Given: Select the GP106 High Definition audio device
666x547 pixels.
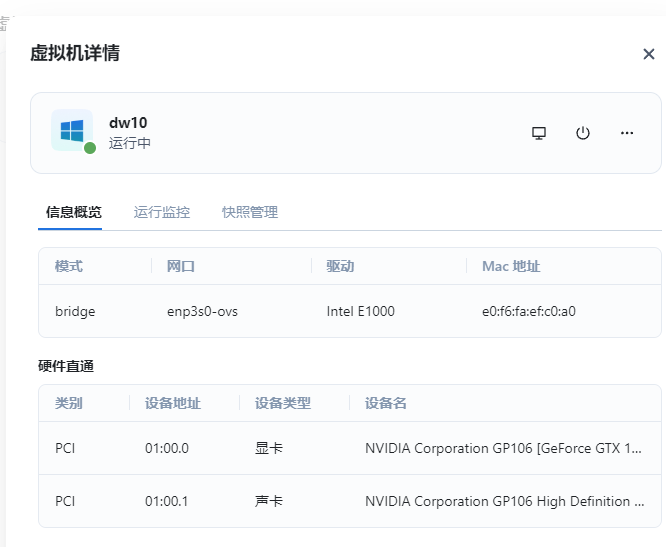Looking at the screenshot, I should (x=503, y=501).
